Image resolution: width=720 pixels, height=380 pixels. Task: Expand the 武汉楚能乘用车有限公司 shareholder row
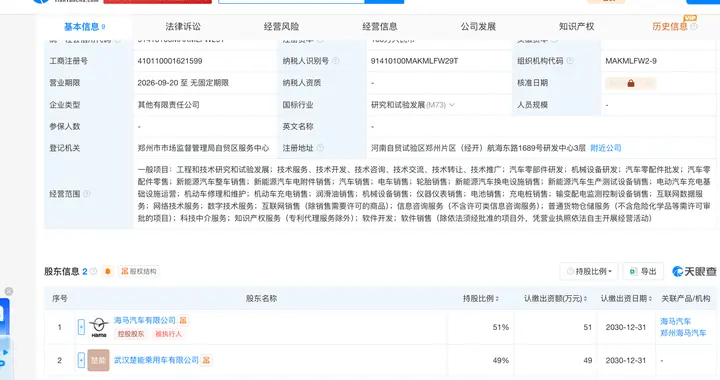81,360
